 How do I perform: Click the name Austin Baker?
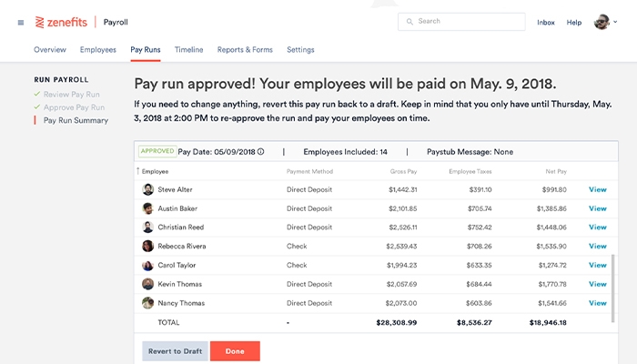[177, 208]
